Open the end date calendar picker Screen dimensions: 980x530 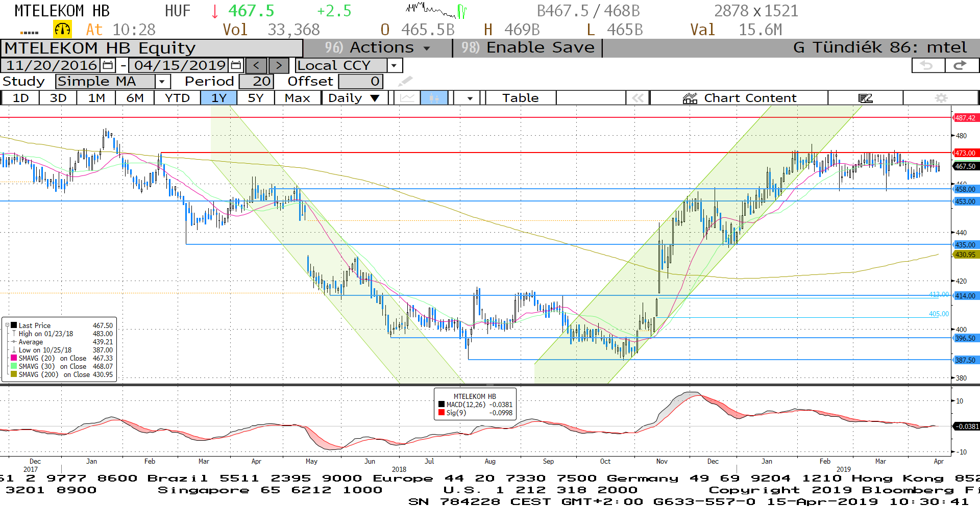tap(236, 65)
